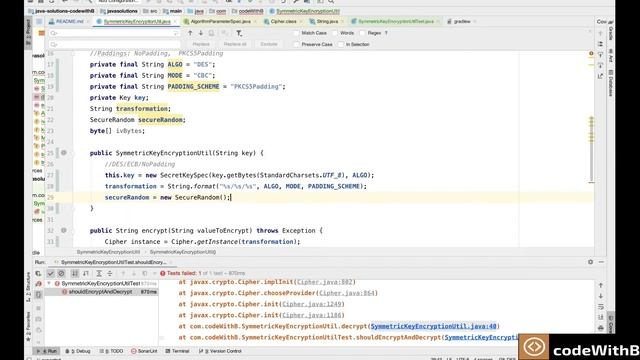
Task: Select shouldEncryptAndDecrypt test row
Action: pos(101,292)
